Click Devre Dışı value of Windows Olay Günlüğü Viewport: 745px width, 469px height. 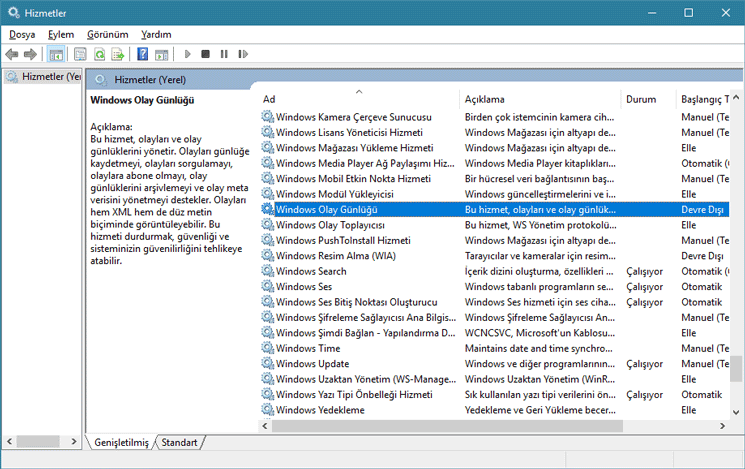(702, 210)
